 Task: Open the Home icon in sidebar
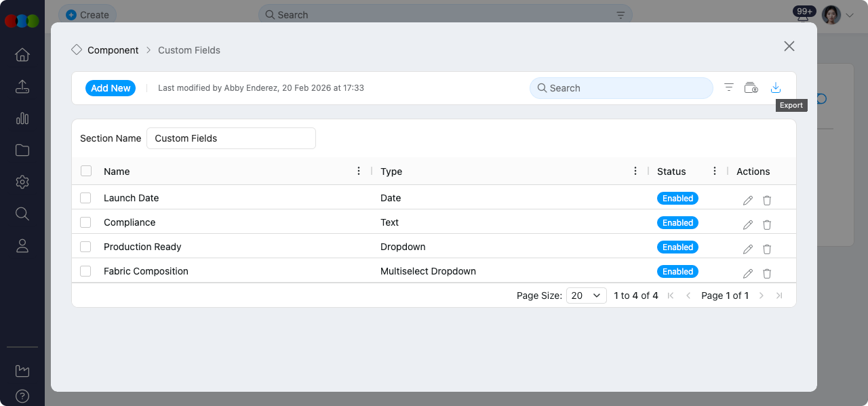(x=22, y=55)
